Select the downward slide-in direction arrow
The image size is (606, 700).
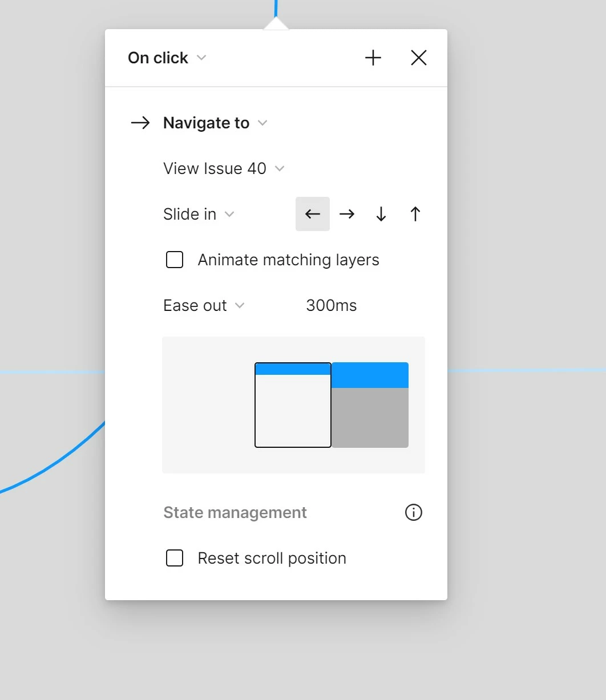click(x=381, y=214)
